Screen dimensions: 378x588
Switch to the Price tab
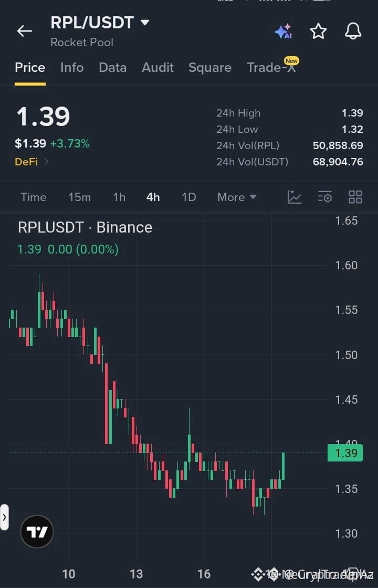click(x=30, y=68)
